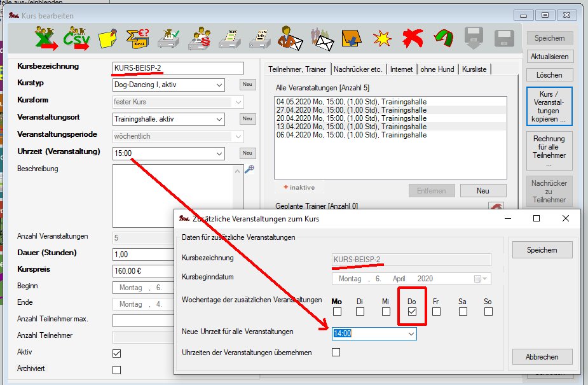Screen dimensions: 588x385
Task: Expand the Neue Uhrzeit 14:00 dropdown
Action: click(411, 333)
